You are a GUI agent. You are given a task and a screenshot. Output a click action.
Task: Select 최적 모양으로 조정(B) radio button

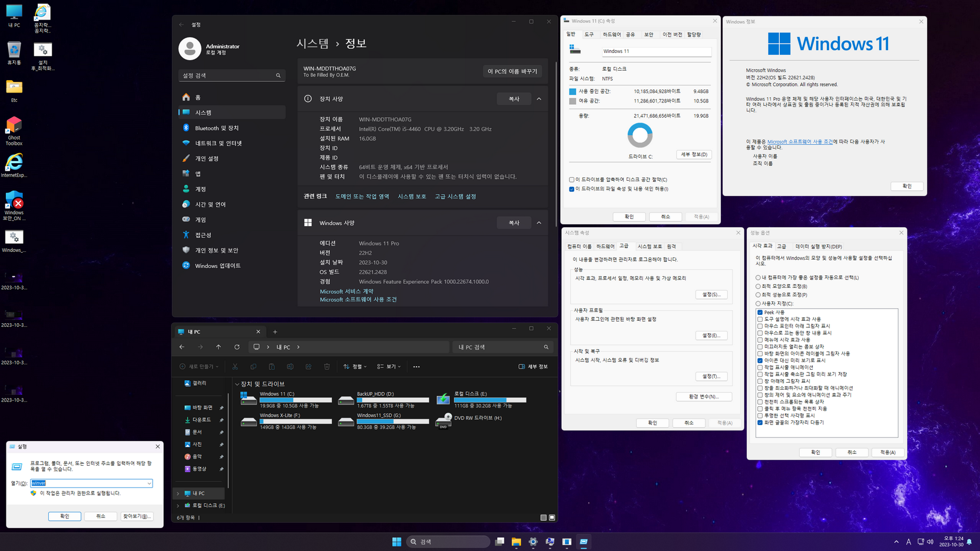758,286
